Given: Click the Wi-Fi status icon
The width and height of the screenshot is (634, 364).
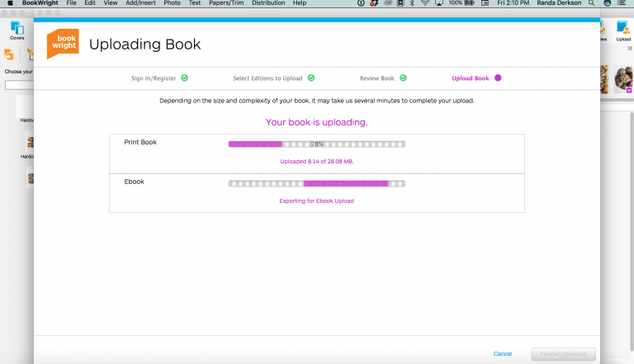Looking at the screenshot, I should (x=425, y=2).
